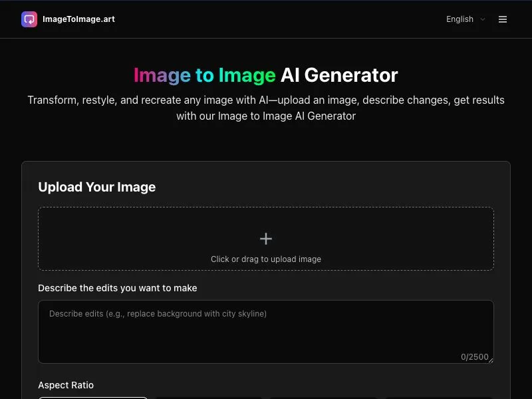This screenshot has width=532, height=399.
Task: Select the first highlighted aspect ratio option
Action: point(93,398)
